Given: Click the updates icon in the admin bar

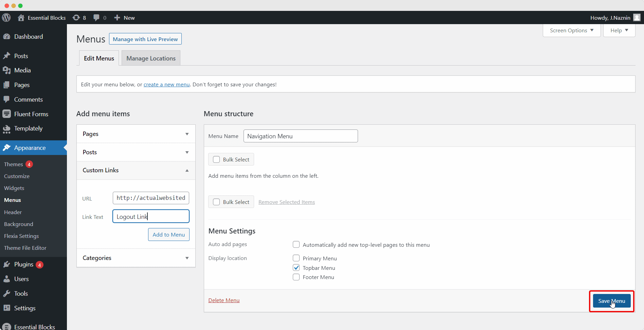Looking at the screenshot, I should 76,17.
